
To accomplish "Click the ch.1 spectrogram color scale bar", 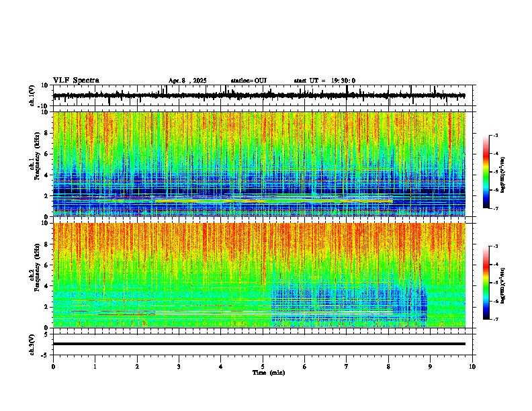I will [486, 172].
